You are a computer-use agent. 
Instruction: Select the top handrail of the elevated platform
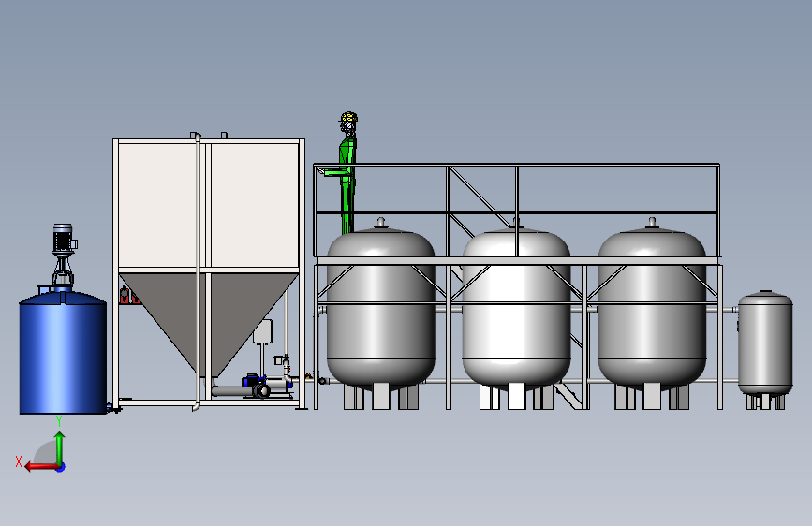point(516,165)
